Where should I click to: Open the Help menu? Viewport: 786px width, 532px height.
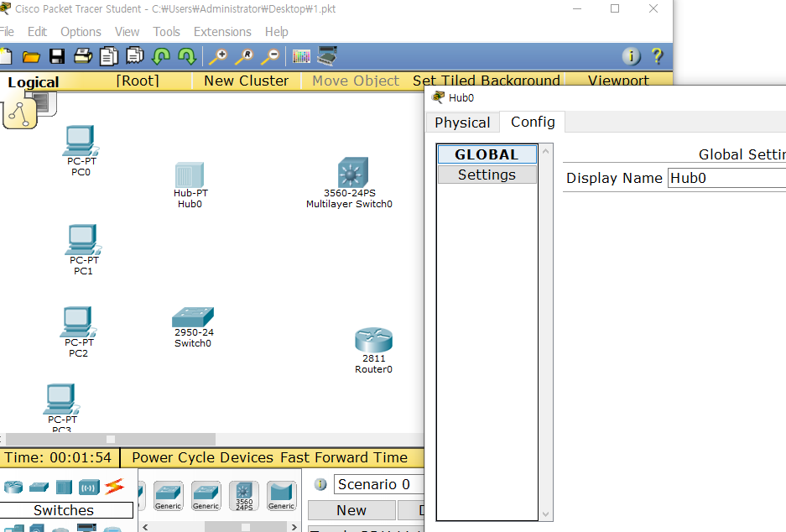coord(277,32)
